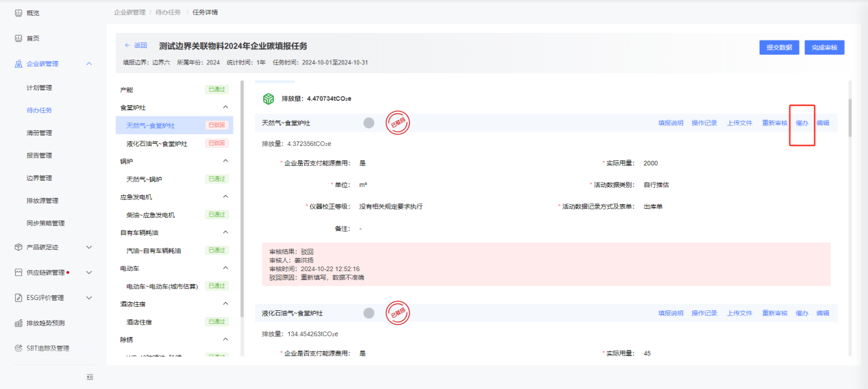Toggle the gray circle beside 天然气~食堂炉灶 header
Image resolution: width=868 pixels, height=389 pixels.
coord(369,123)
